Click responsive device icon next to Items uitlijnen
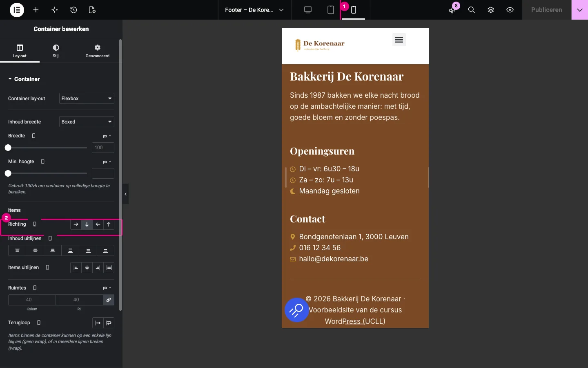Image resolution: width=588 pixels, height=368 pixels. coord(47,267)
